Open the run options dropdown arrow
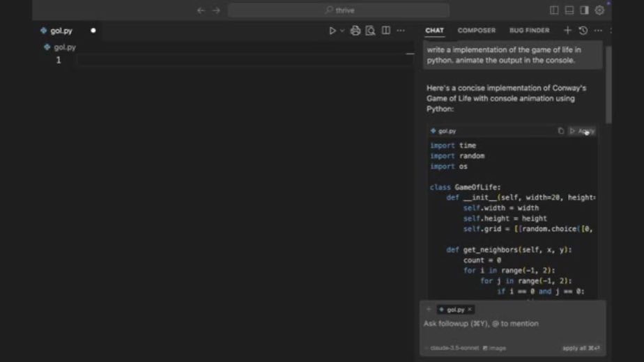The image size is (644, 362). 342,31
